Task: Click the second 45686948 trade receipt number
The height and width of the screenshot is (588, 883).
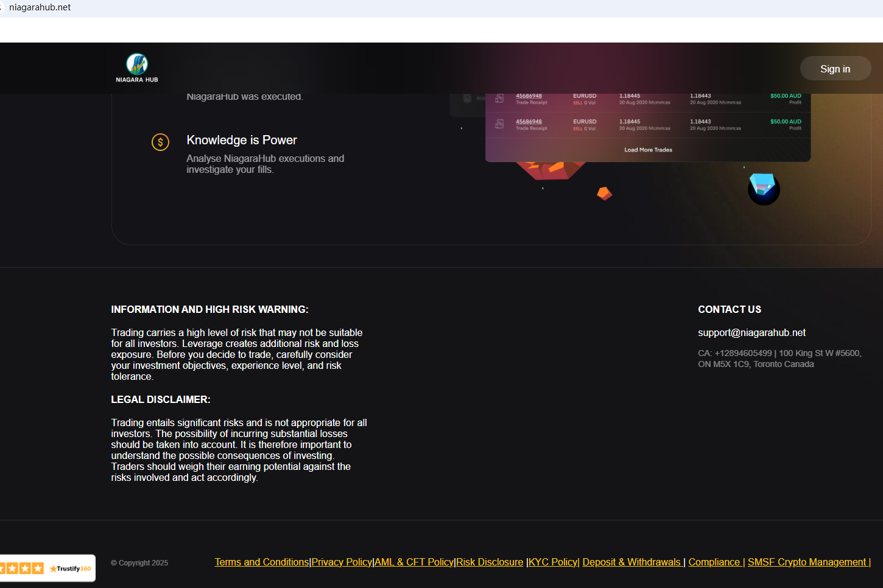Action: pos(529,122)
